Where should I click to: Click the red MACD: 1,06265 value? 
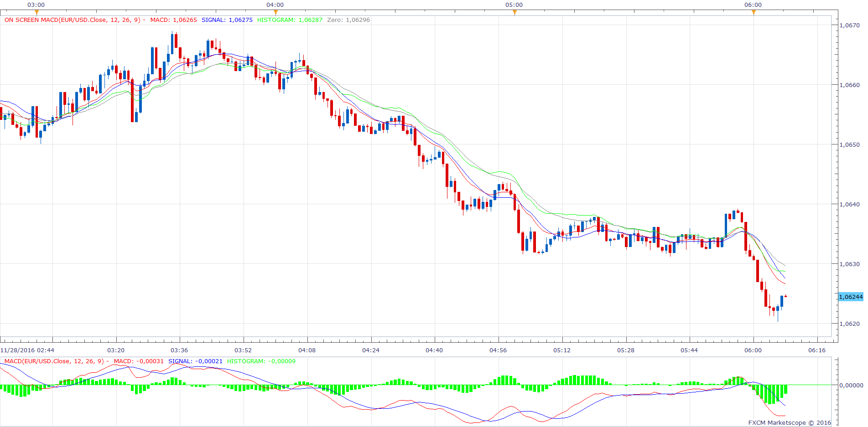click(x=174, y=20)
